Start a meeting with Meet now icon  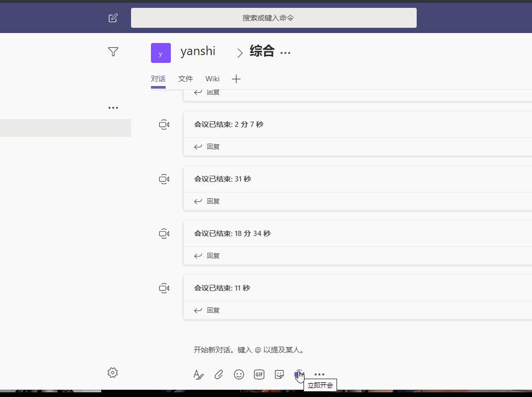(299, 374)
